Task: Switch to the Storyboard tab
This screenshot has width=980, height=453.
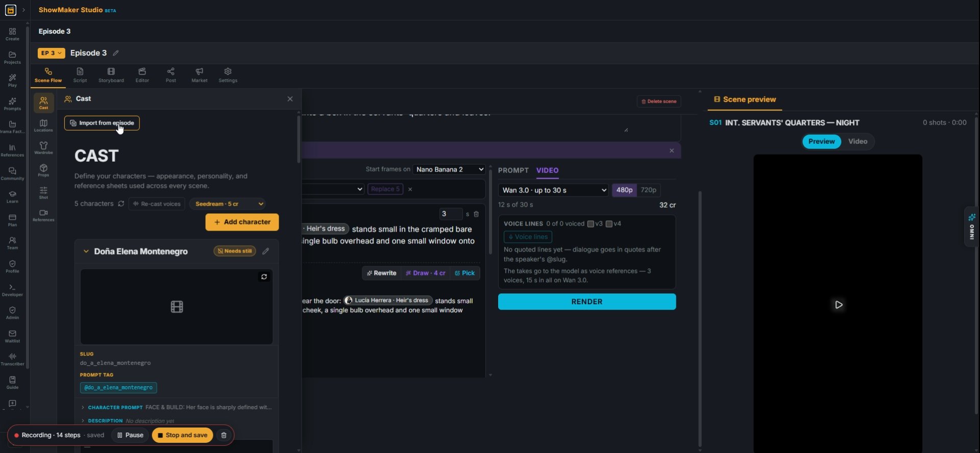Action: point(111,75)
